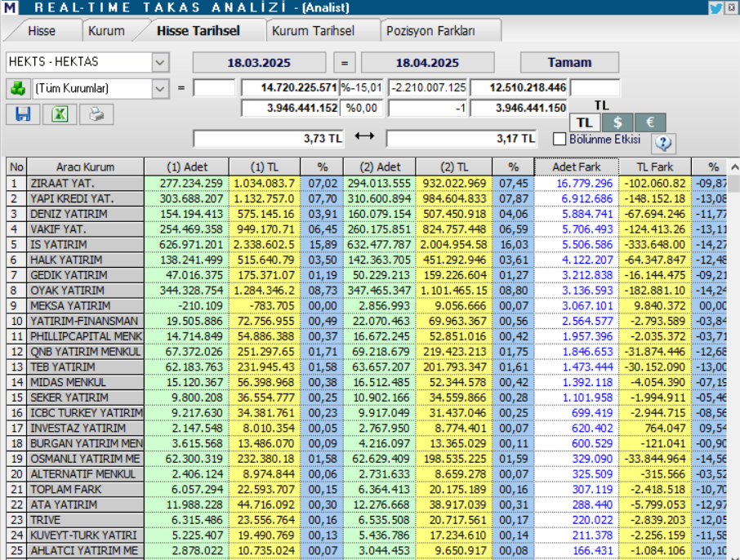Sort by (1) Adet column header
This screenshot has width=740, height=560.
tap(187, 167)
